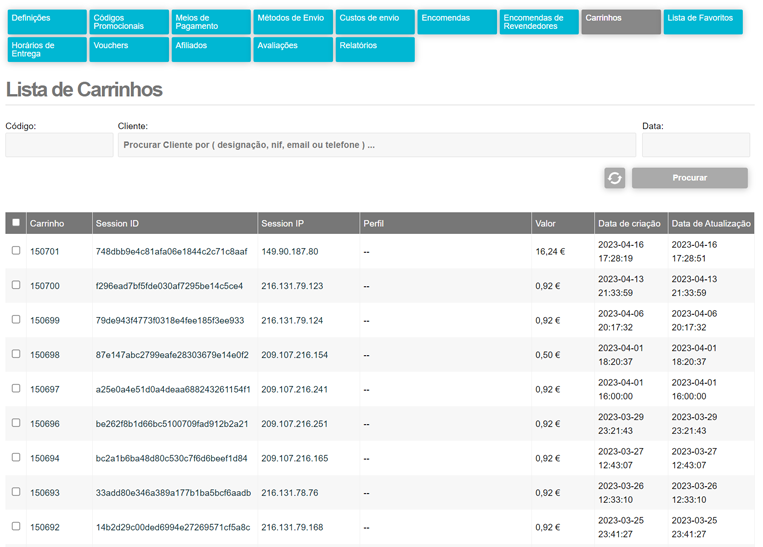The width and height of the screenshot is (763, 547).
Task: Click the Código input field
Action: 59,145
